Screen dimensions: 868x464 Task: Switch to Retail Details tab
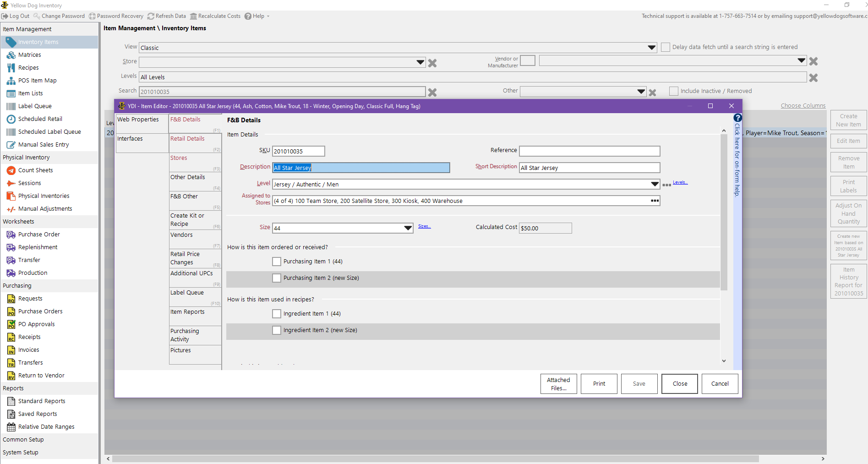195,143
